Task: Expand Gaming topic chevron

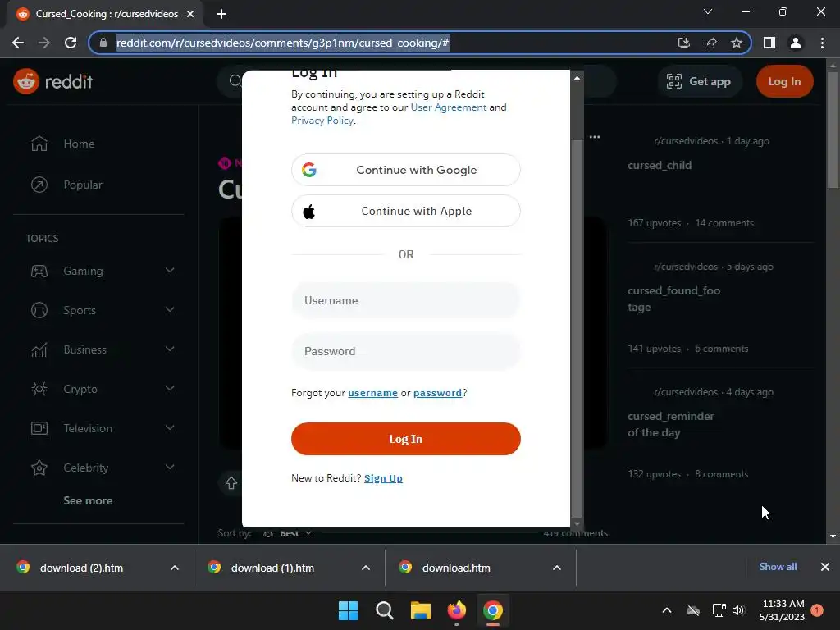Action: point(170,271)
